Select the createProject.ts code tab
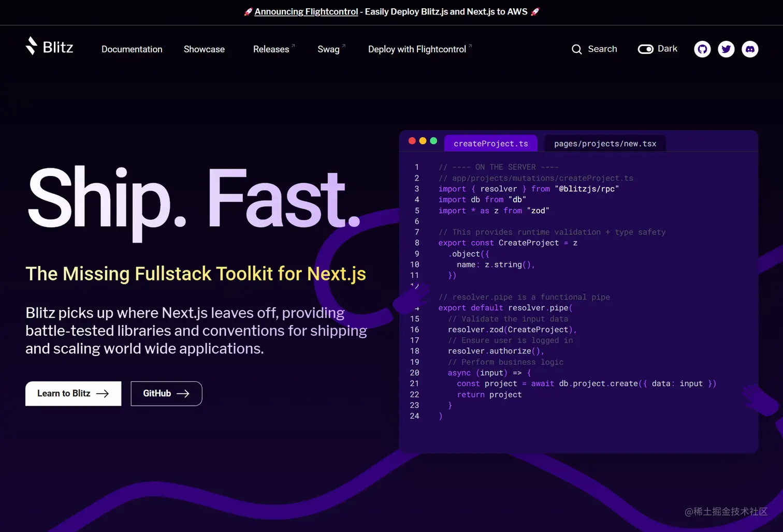The width and height of the screenshot is (783, 532). [491, 143]
